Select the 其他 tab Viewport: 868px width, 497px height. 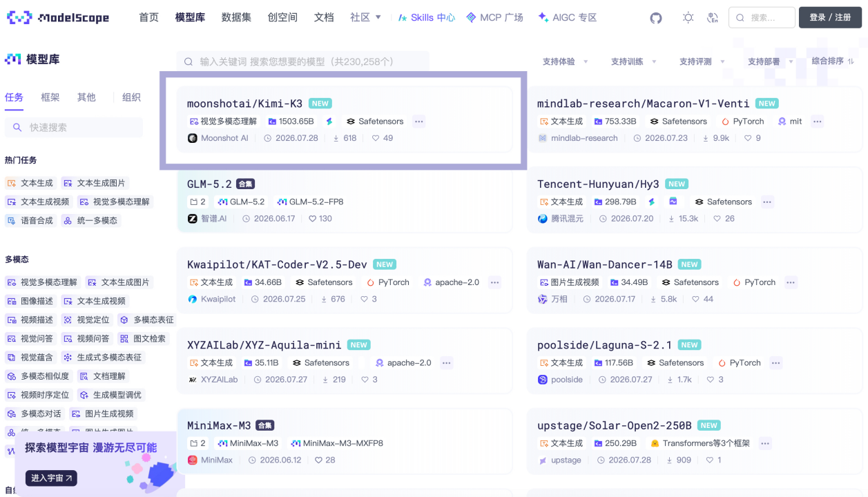coord(86,97)
